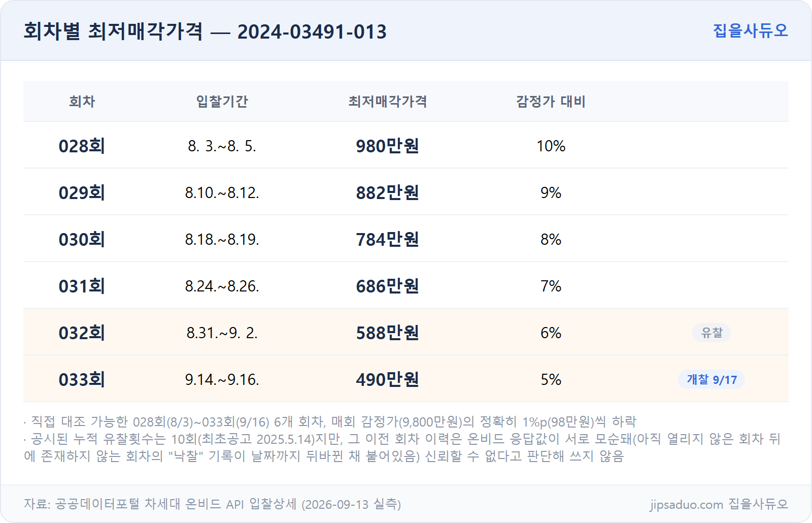Select the bid period 8.31.~9. 2.

[222, 333]
